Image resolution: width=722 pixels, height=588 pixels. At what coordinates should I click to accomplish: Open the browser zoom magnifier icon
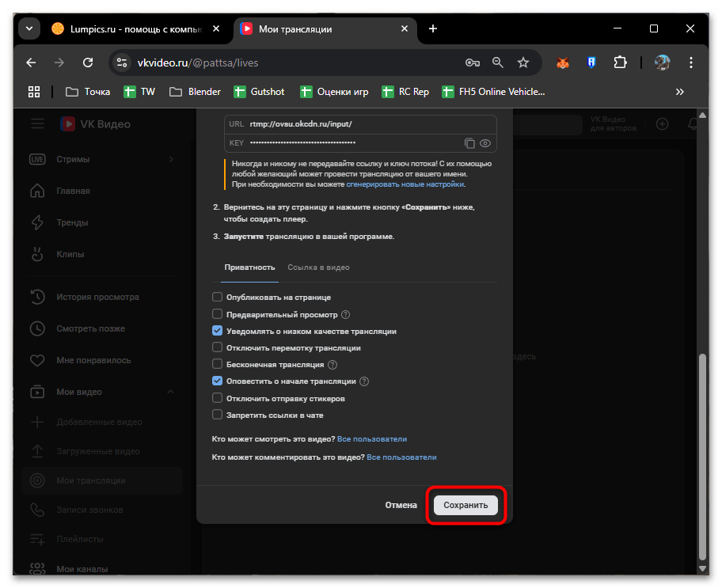pos(498,63)
